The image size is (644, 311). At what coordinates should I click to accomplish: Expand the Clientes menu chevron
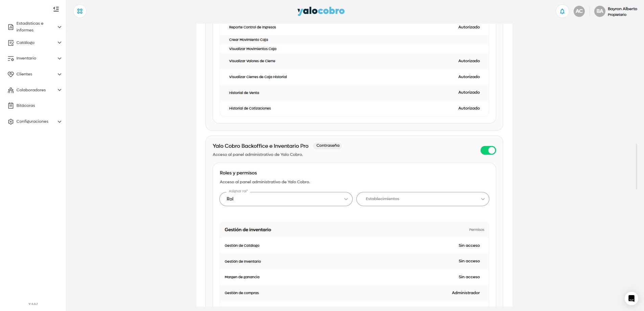coord(60,74)
